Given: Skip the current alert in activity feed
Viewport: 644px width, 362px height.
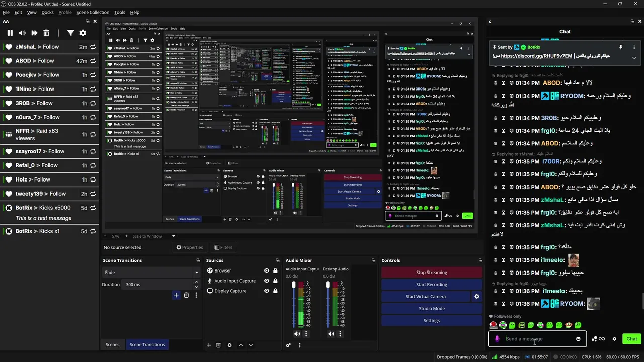Looking at the screenshot, I should tap(34, 33).
